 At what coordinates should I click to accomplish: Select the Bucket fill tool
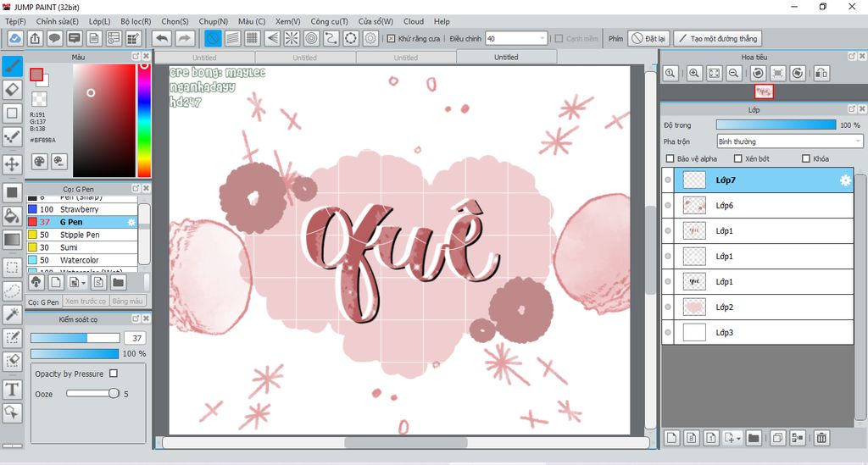[x=12, y=216]
